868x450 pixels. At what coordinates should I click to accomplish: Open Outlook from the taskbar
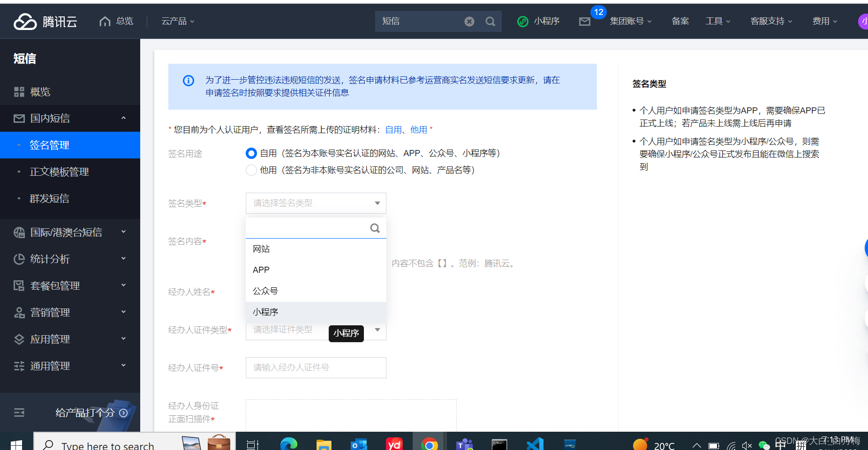pos(359,445)
